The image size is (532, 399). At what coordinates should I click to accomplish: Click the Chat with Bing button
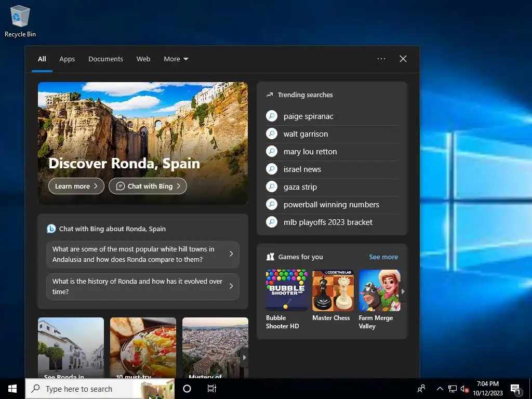148,186
